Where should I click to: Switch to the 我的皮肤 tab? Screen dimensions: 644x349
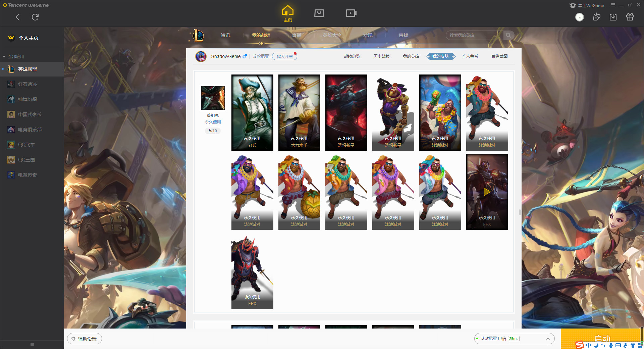[441, 56]
